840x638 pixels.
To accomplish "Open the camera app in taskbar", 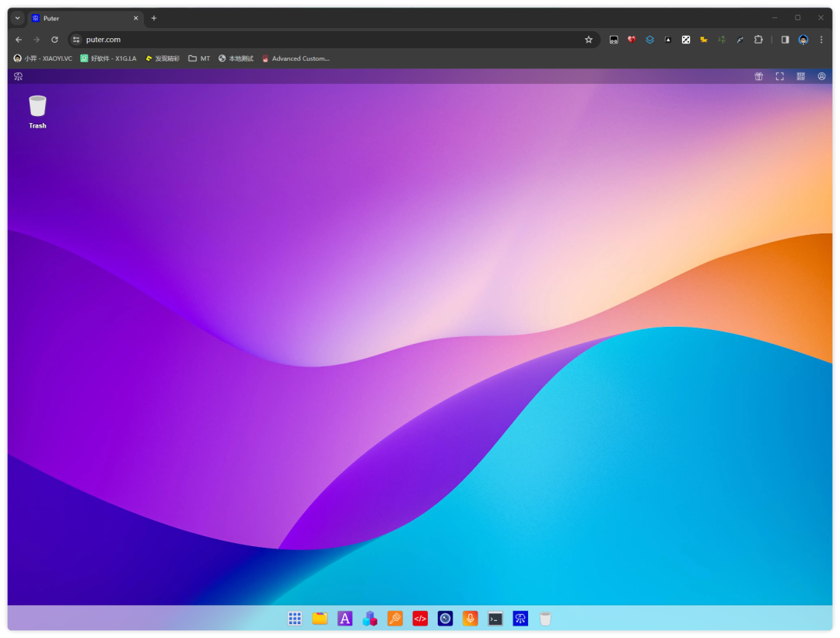I will (x=445, y=619).
